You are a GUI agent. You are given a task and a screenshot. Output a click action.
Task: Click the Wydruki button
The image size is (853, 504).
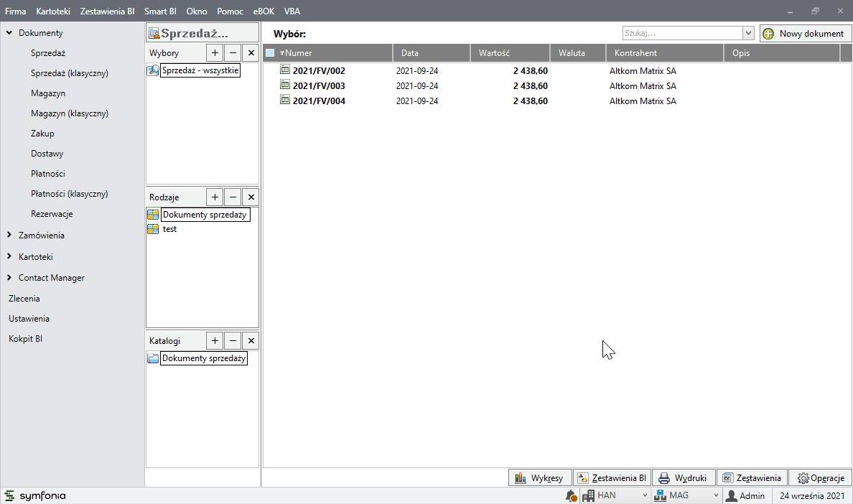[684, 477]
